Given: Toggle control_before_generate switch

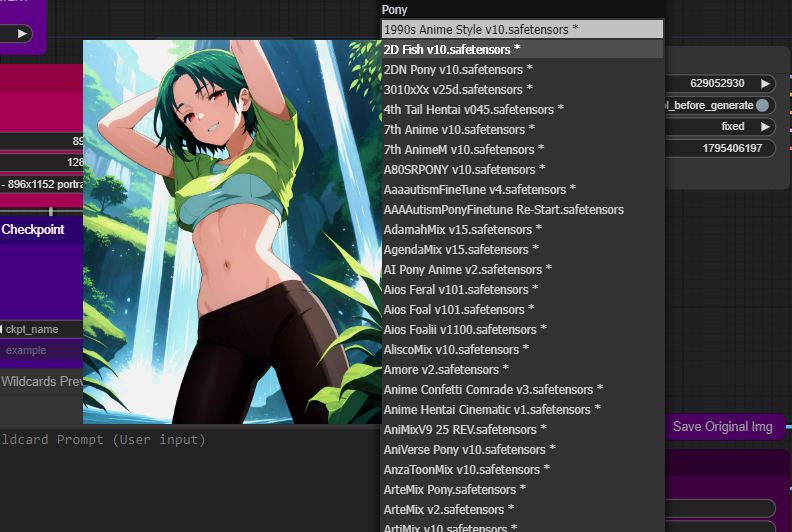Looking at the screenshot, I should [763, 105].
